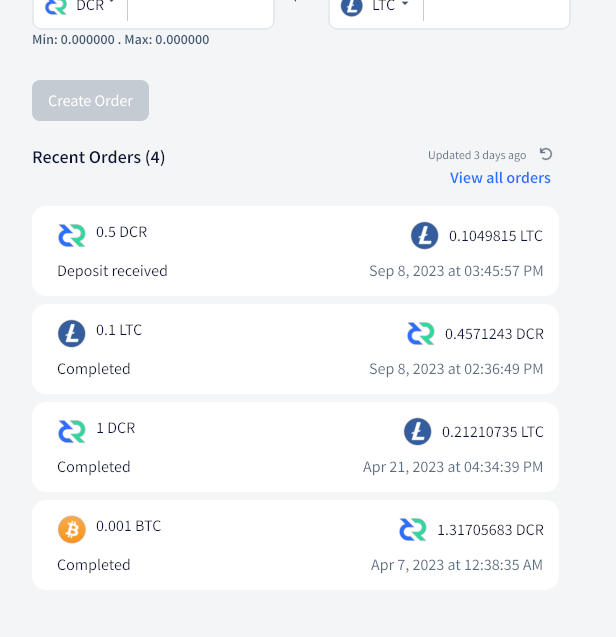This screenshot has width=616, height=637.
Task: Open the View all orders link
Action: pos(500,178)
